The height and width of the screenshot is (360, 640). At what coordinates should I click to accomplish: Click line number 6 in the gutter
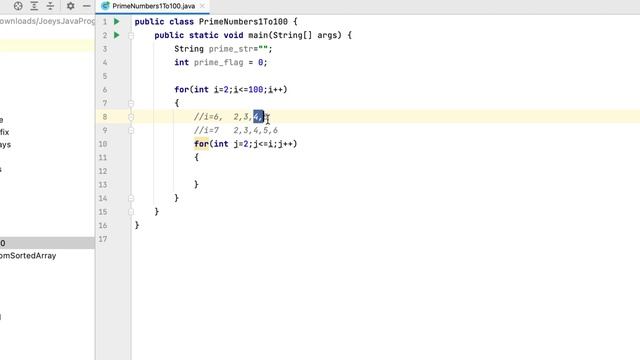[x=105, y=90]
